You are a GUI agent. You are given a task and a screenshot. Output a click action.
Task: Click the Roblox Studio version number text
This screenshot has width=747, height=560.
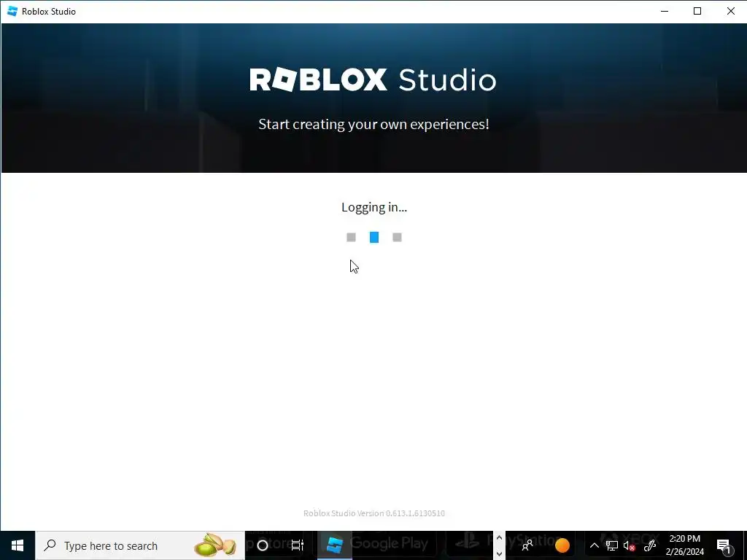click(374, 513)
